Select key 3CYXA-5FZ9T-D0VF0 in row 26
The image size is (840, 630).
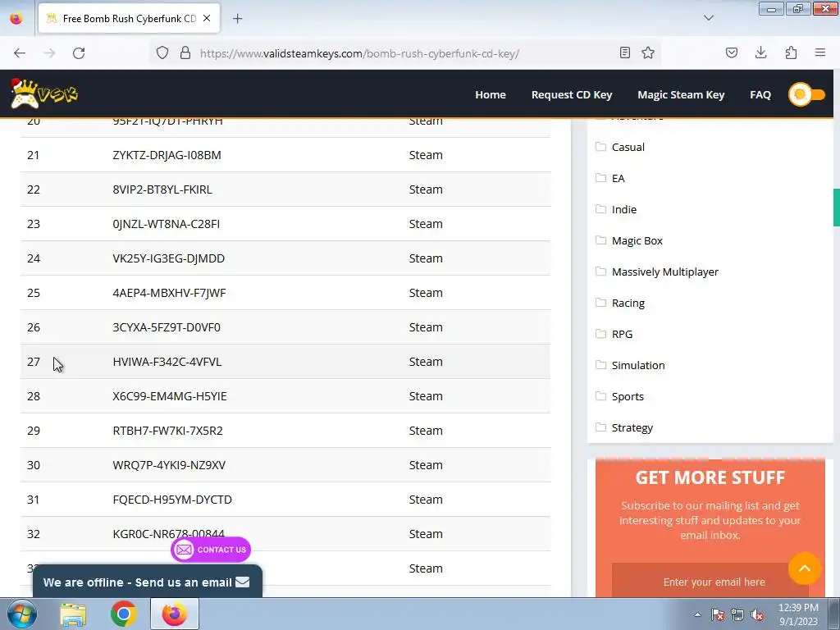click(166, 326)
